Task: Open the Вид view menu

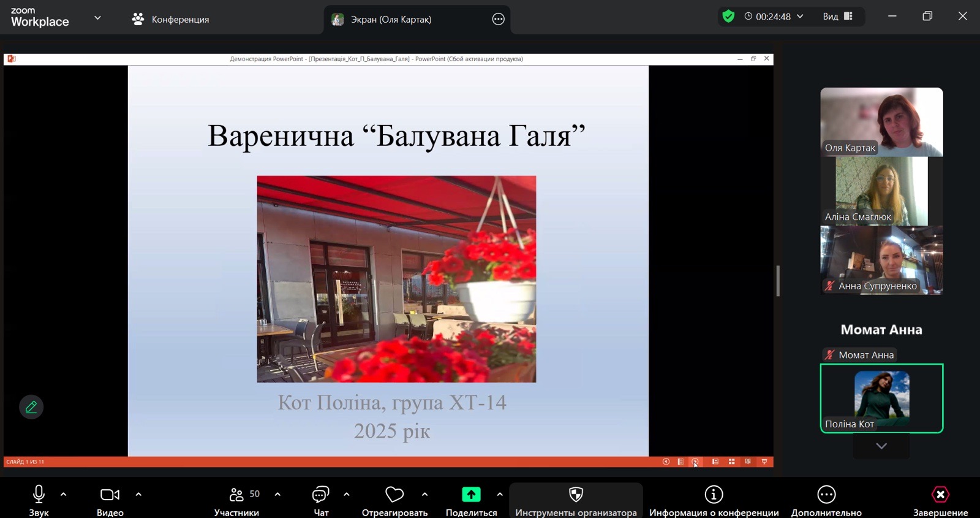Action: (837, 17)
